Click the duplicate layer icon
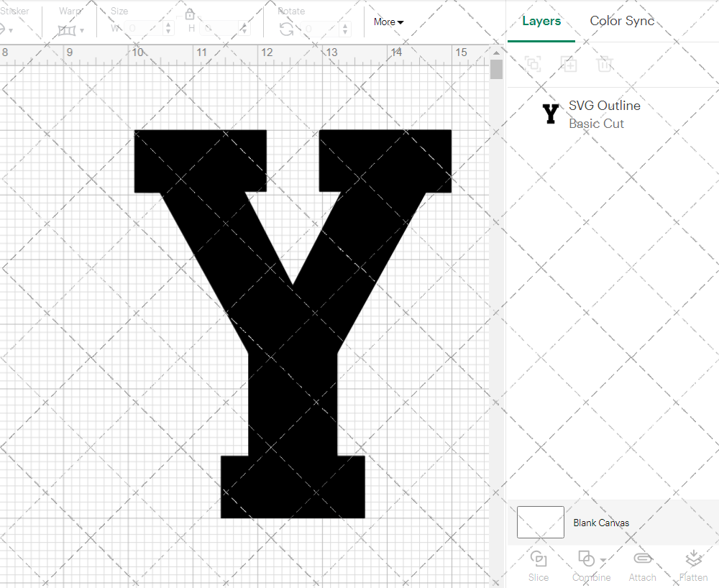The image size is (719, 588). pyautogui.click(x=569, y=64)
